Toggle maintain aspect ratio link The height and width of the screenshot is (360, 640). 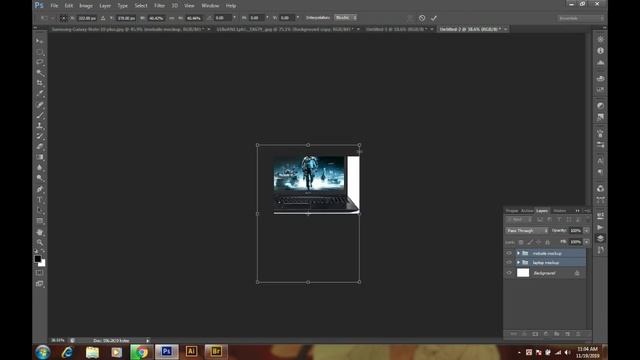tap(171, 18)
